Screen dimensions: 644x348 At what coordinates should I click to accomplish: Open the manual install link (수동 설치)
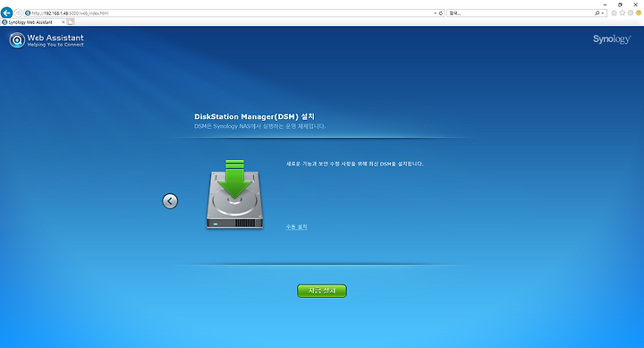pyautogui.click(x=297, y=227)
